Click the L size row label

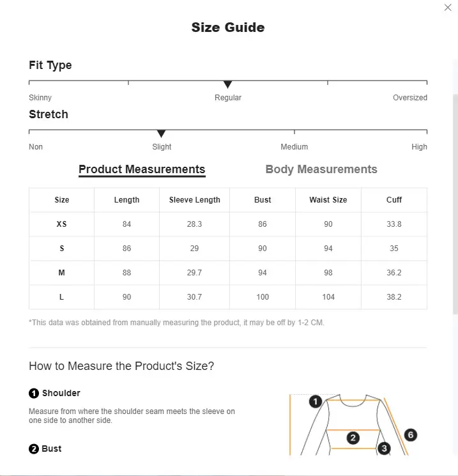(61, 297)
